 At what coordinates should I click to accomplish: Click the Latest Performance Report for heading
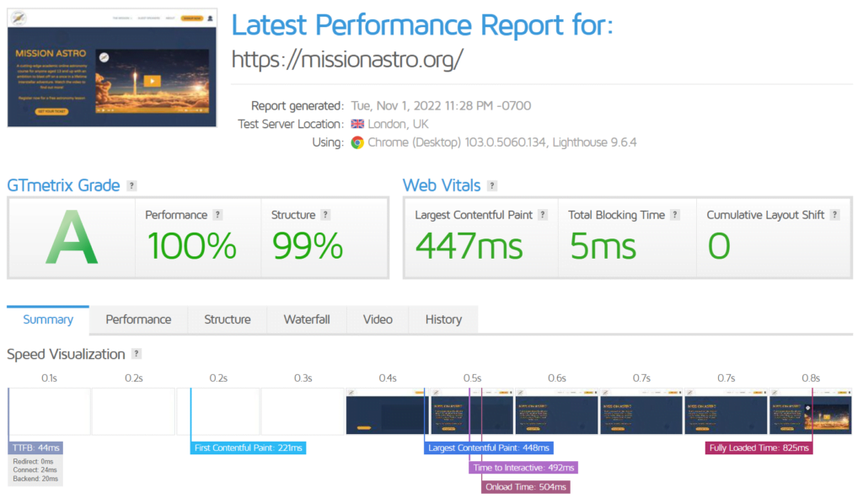click(422, 24)
